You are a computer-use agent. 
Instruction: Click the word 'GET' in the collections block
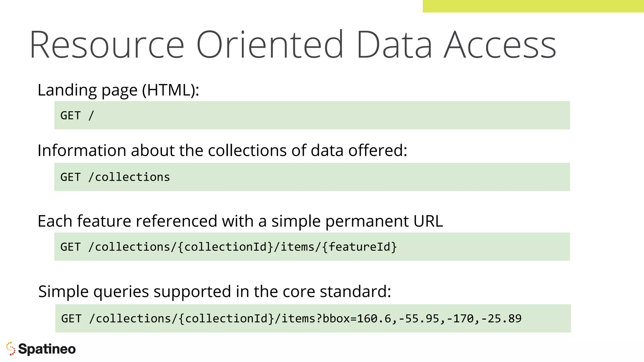pyautogui.click(x=70, y=177)
